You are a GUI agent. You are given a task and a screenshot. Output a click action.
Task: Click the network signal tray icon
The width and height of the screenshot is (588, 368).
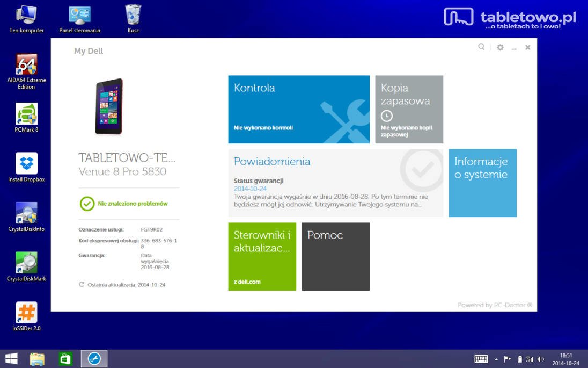[x=530, y=359]
